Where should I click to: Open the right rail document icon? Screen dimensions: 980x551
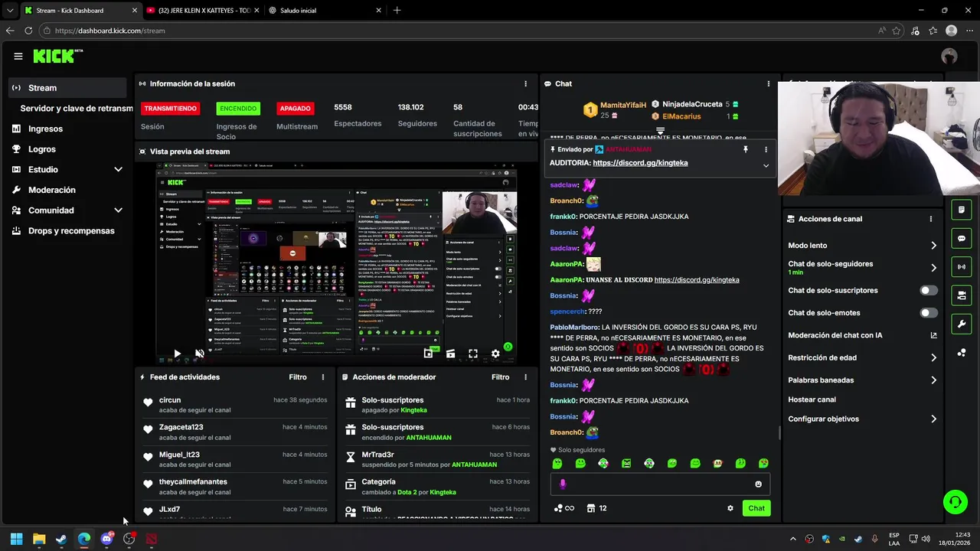[962, 210]
